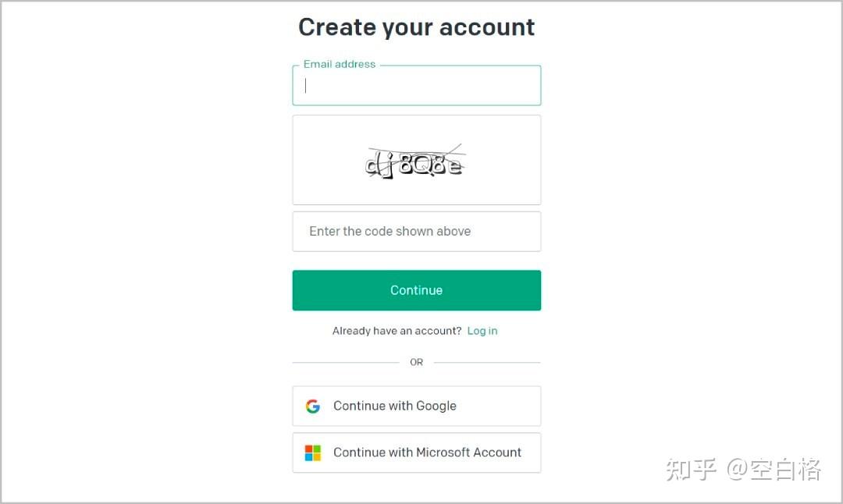Click the "Email address" floating label
Screen dimensions: 843x504
pos(340,65)
